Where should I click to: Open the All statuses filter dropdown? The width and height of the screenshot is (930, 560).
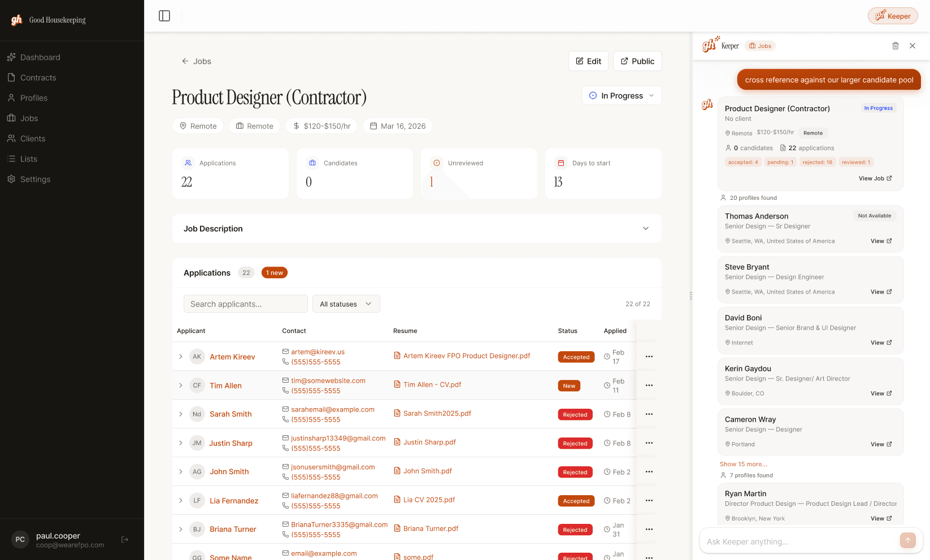(346, 304)
